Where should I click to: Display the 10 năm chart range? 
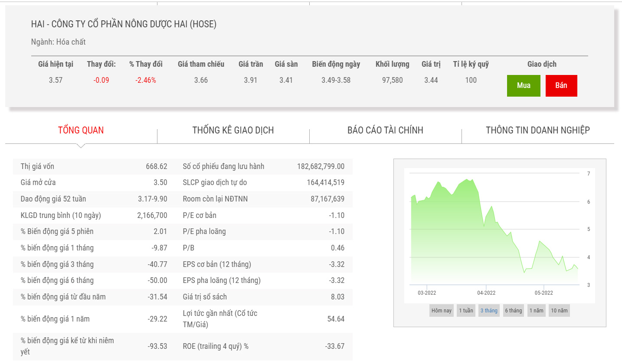(x=559, y=311)
